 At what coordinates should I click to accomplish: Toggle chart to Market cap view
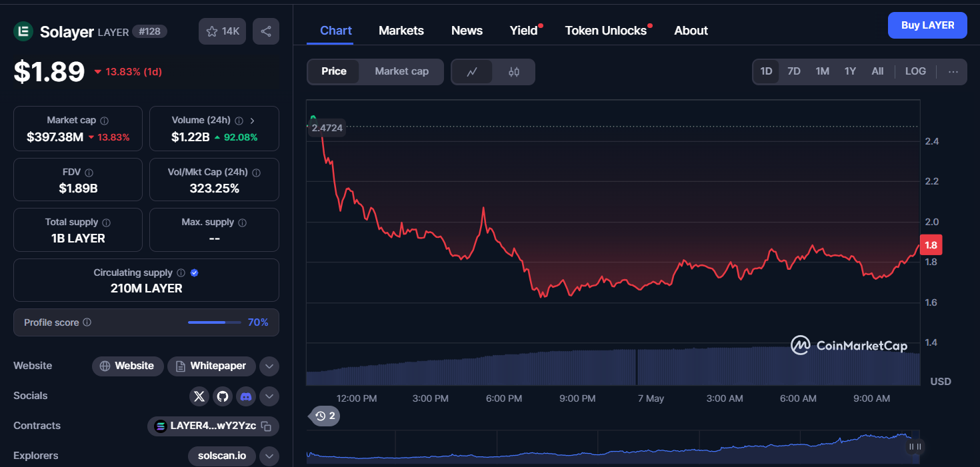coord(401,71)
